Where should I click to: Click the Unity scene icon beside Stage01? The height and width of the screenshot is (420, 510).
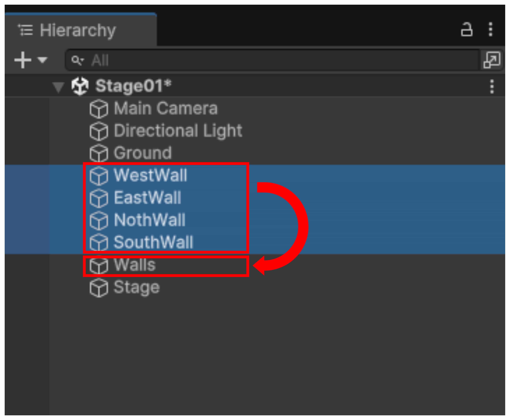pyautogui.click(x=80, y=86)
